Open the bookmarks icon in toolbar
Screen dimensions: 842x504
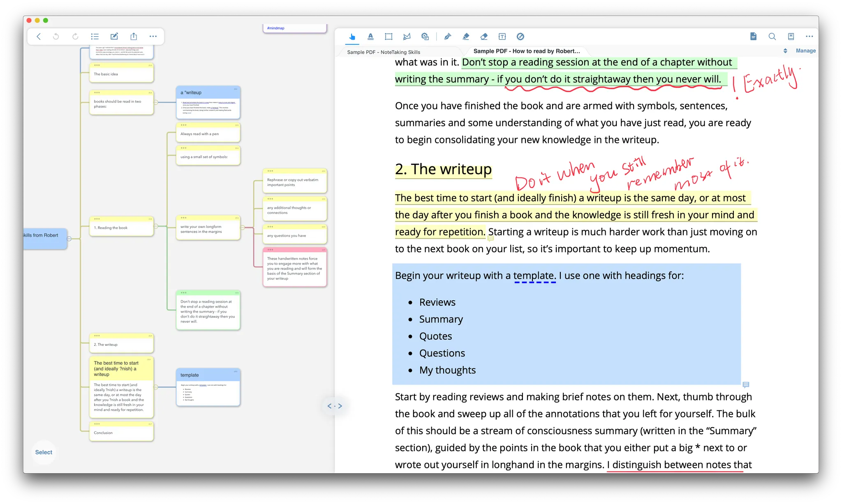[x=791, y=37]
